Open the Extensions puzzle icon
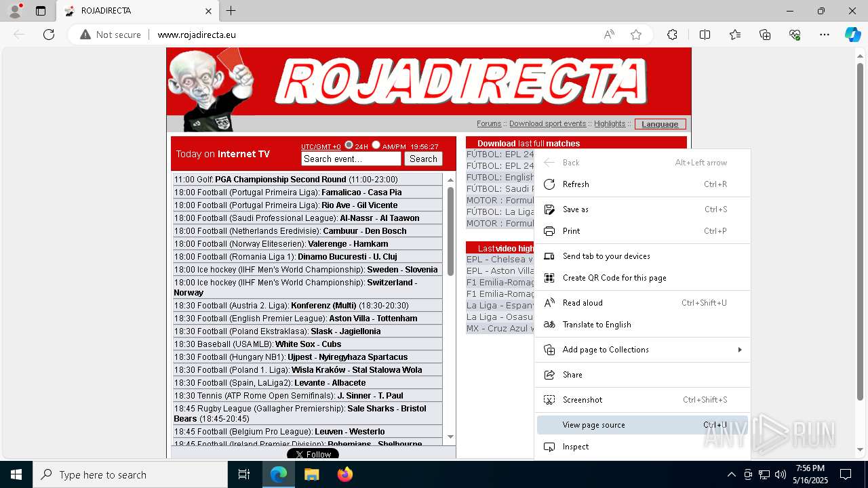This screenshot has width=868, height=488. (672, 35)
